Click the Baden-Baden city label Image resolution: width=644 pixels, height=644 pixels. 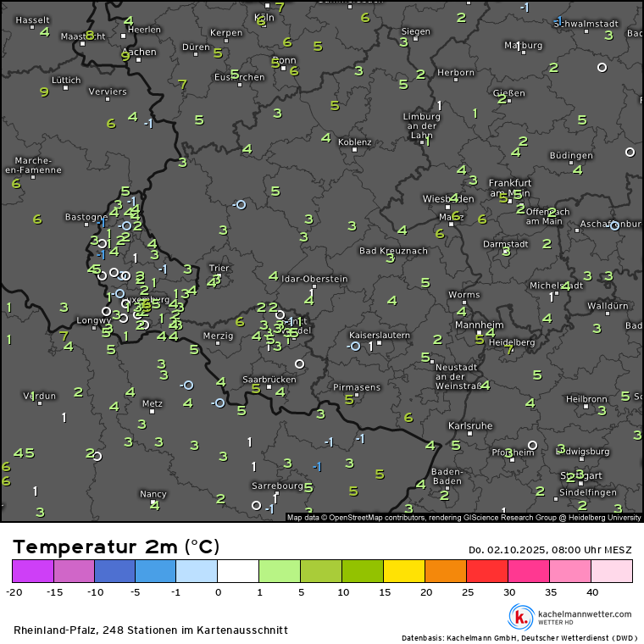point(447,476)
